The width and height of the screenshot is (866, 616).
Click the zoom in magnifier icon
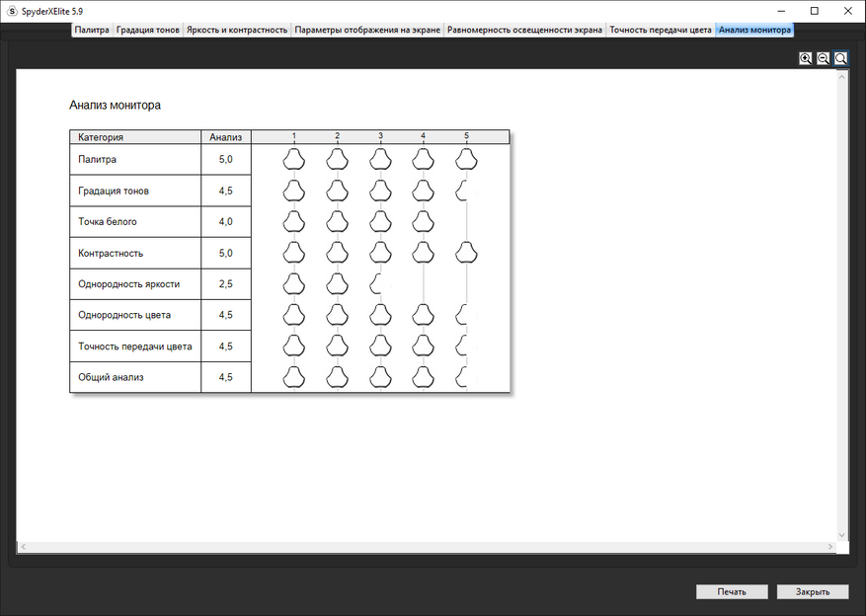(x=805, y=58)
